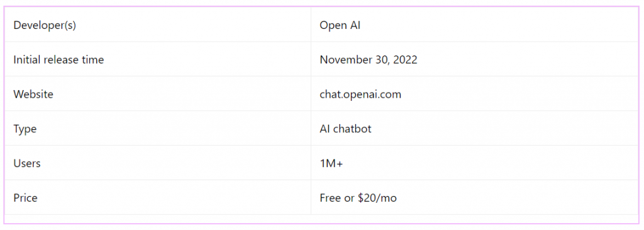Select the Open AI value cell
This screenshot has height=230, width=644.
[474, 25]
